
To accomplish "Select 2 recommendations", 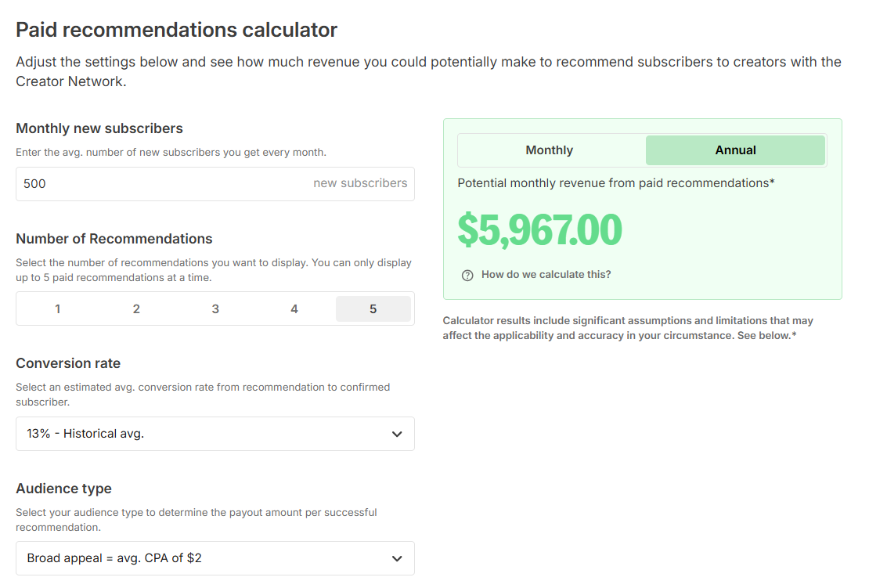I will (136, 309).
